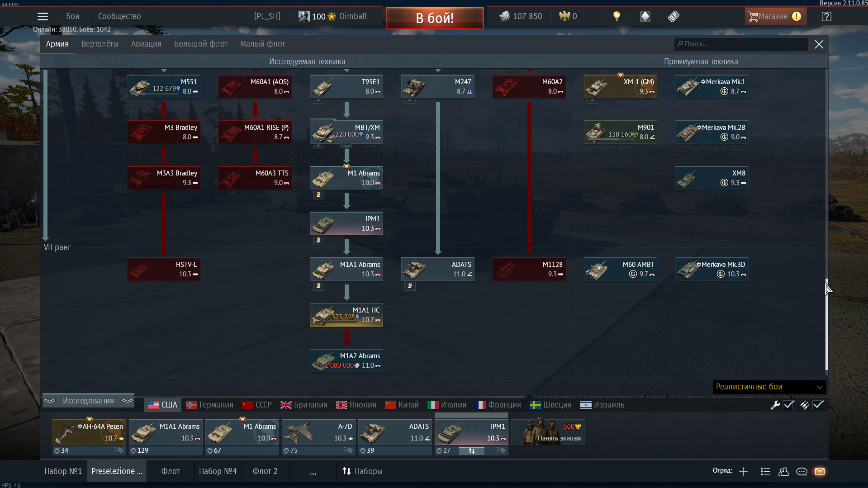Open the Battle Pass ticket icon
The width and height of the screenshot is (868, 488).
click(x=674, y=16)
